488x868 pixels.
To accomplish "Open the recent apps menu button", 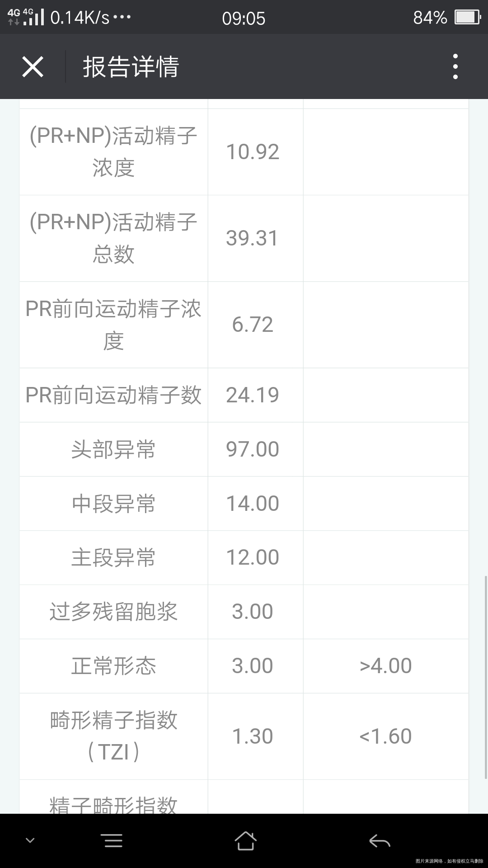I will (113, 841).
